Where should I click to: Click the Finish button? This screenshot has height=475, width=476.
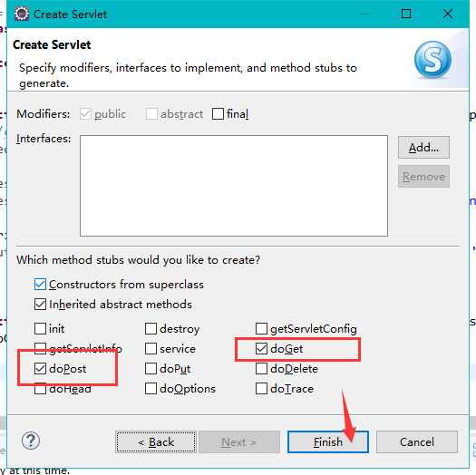click(328, 442)
